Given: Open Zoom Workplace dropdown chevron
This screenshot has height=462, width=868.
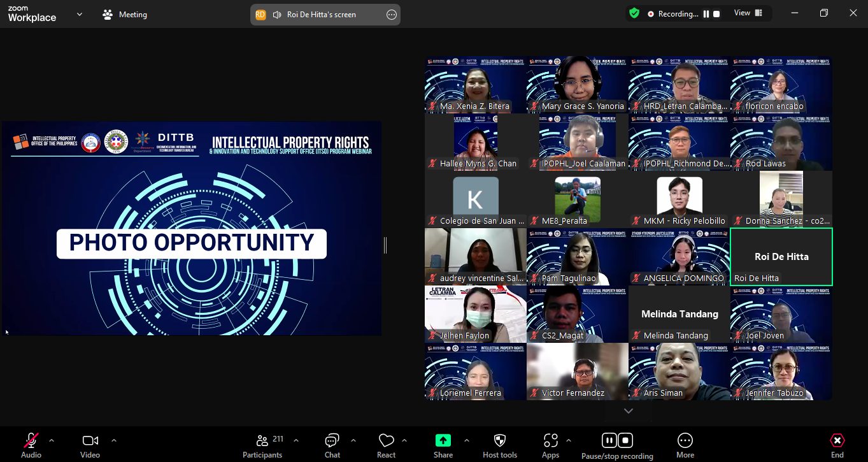Looking at the screenshot, I should [x=80, y=14].
